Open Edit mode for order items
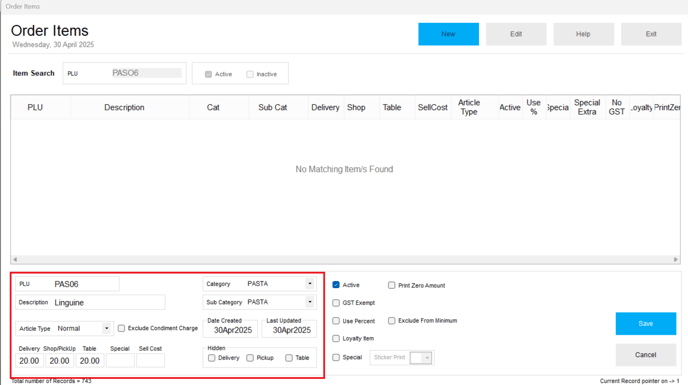This screenshot has width=688, height=385. coord(516,34)
